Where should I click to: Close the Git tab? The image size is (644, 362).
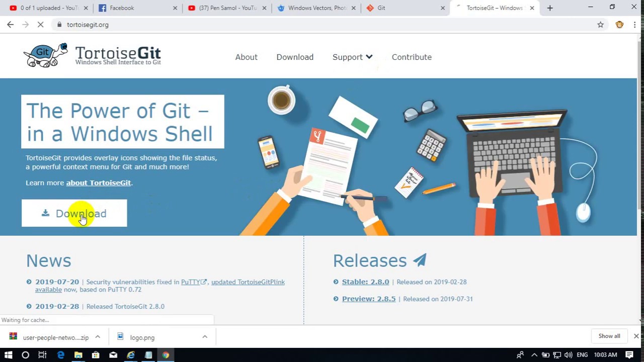(443, 8)
